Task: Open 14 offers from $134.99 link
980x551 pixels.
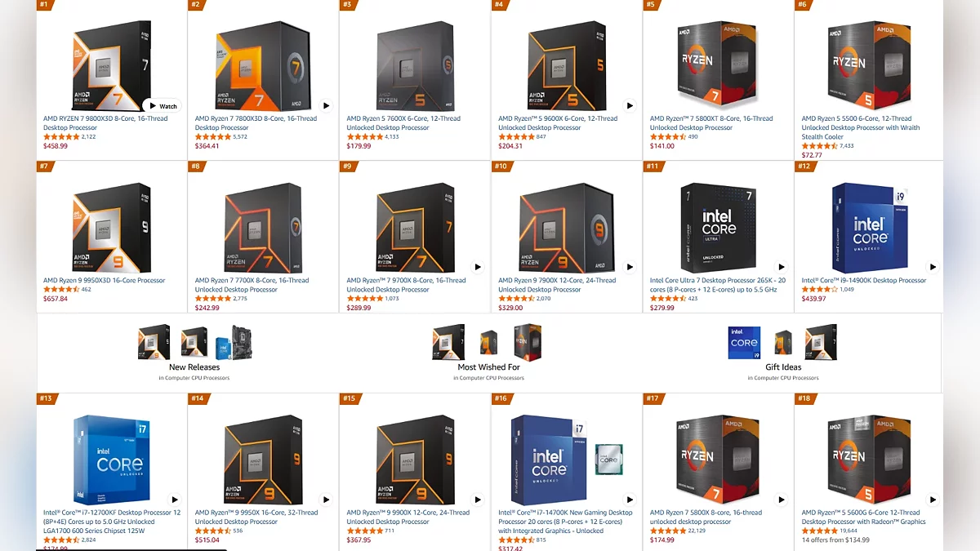Action: 835,540
